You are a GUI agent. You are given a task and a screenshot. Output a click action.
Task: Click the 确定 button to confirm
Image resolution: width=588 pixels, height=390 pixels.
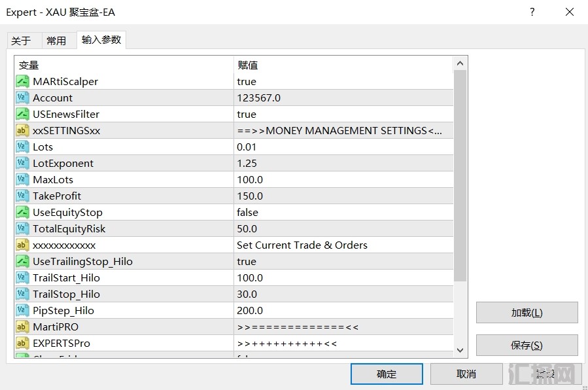tap(387, 374)
